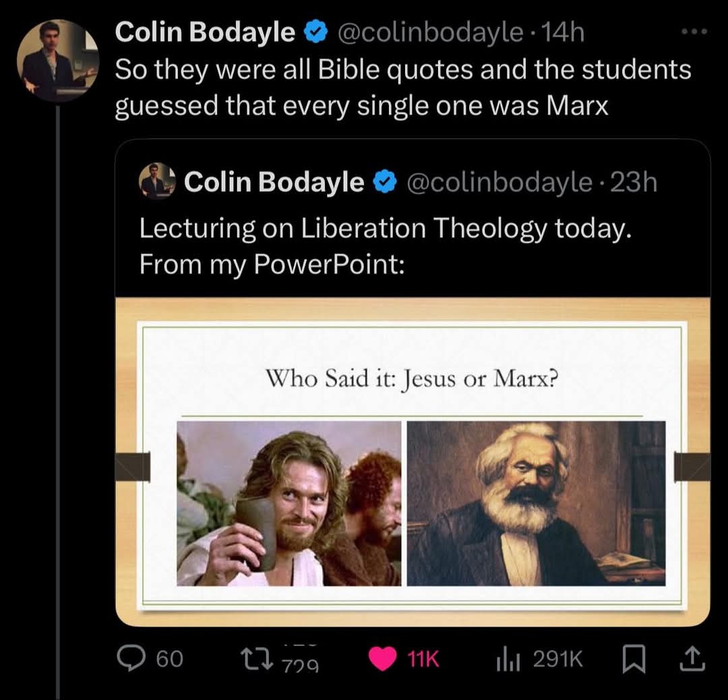Click the Bible quotes tweet text
The image size is (728, 700).
coord(402,88)
